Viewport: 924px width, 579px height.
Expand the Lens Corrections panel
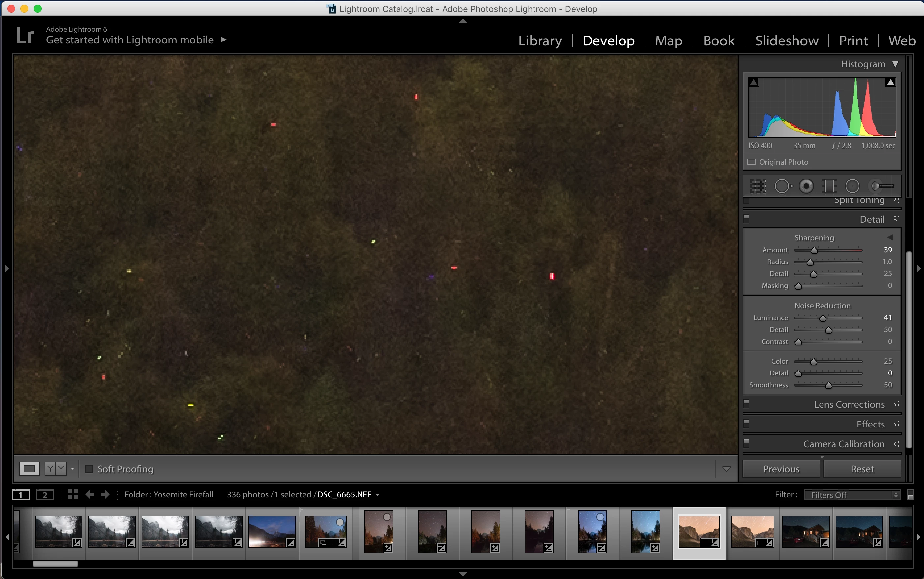point(849,404)
